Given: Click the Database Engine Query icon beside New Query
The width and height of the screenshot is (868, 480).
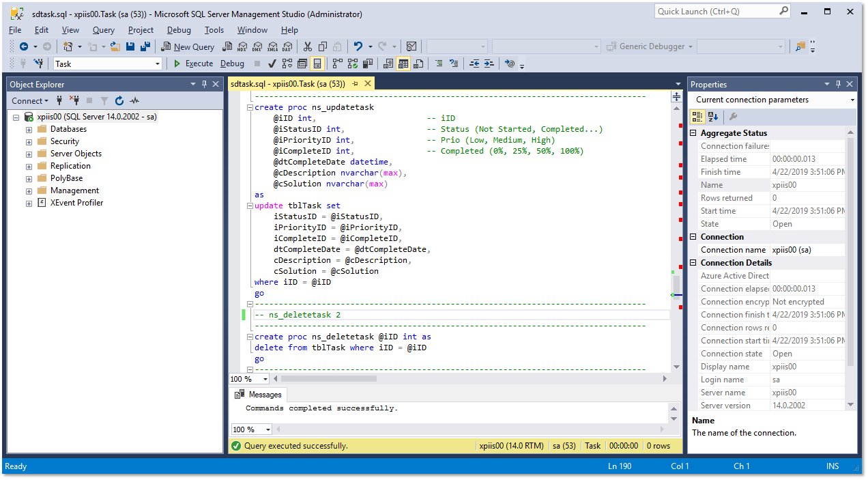Looking at the screenshot, I should click(x=227, y=46).
